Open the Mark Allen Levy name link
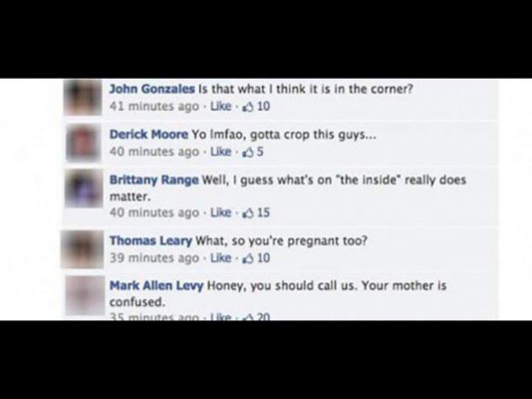 (x=156, y=285)
